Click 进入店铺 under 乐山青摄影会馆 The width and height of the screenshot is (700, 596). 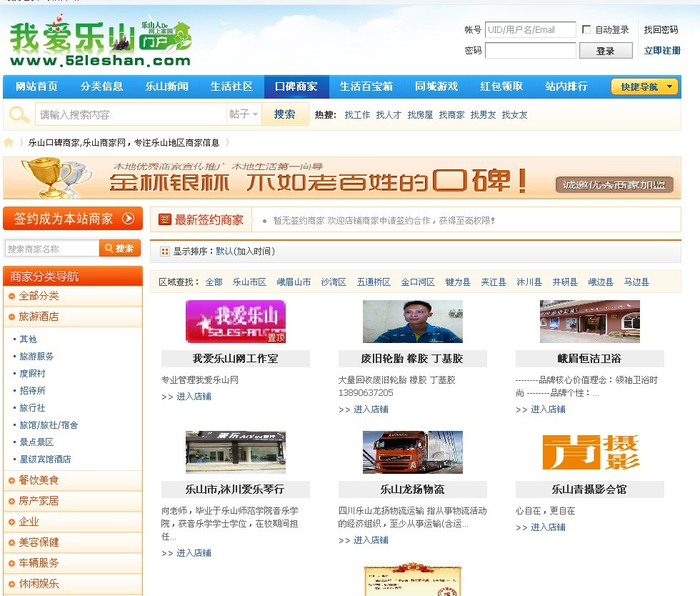click(548, 527)
